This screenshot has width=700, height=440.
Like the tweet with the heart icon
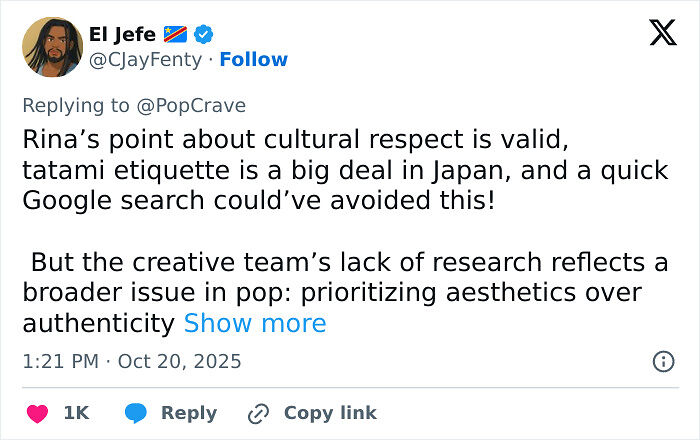click(35, 413)
